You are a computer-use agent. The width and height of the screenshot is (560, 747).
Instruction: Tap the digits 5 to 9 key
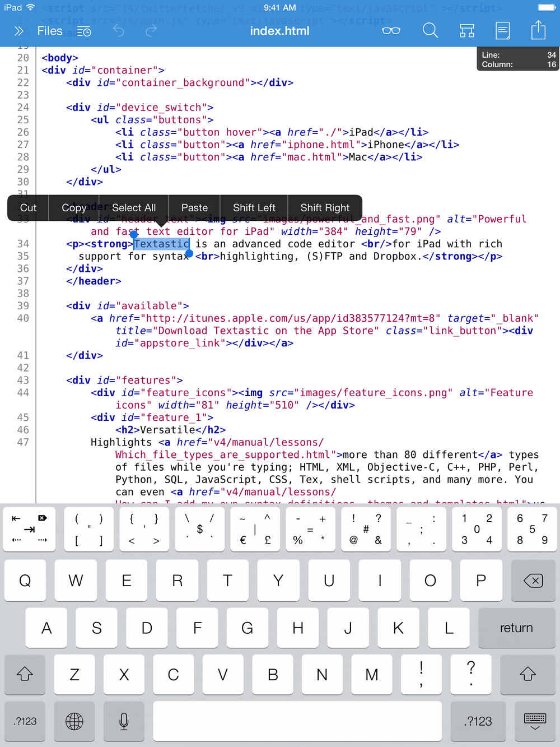point(532,530)
